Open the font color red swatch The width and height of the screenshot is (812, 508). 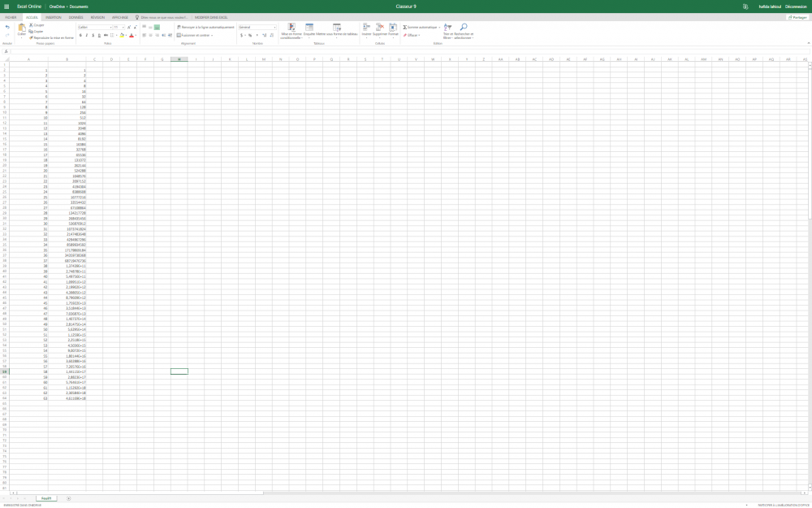pyautogui.click(x=132, y=35)
